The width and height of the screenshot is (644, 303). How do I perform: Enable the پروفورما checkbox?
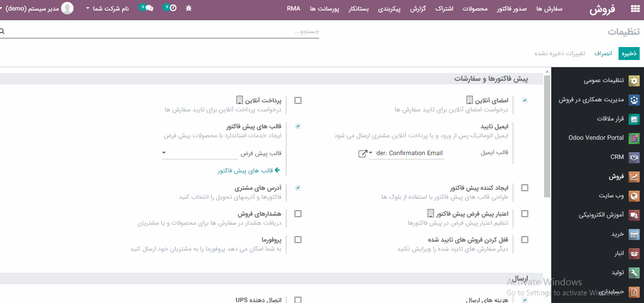(x=298, y=240)
